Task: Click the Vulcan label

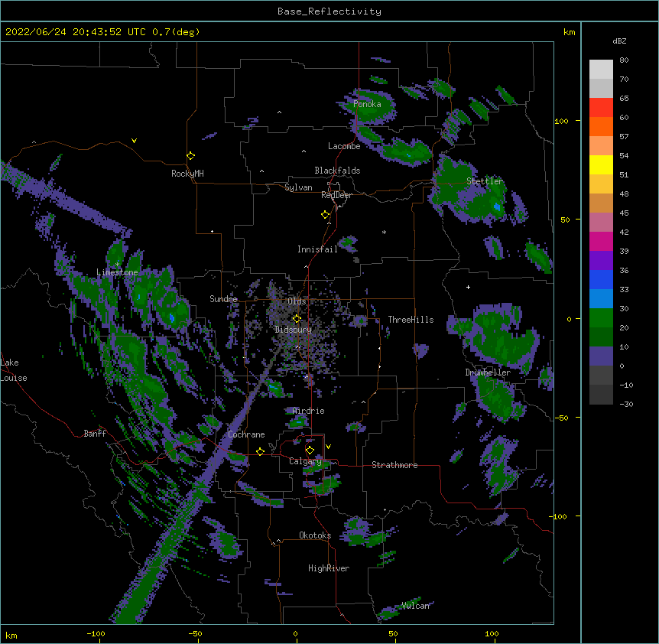Action: pos(415,606)
